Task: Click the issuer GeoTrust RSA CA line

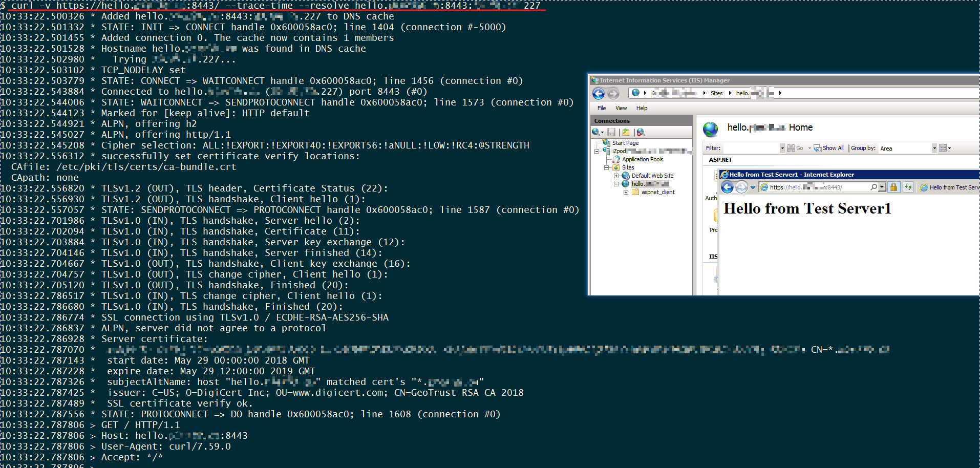Action: pos(315,392)
